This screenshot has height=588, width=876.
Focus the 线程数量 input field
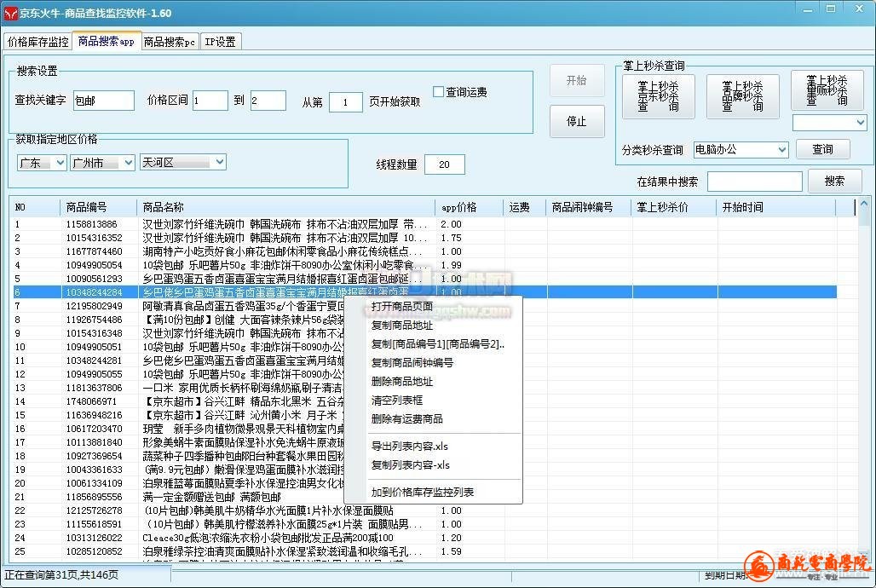point(444,164)
